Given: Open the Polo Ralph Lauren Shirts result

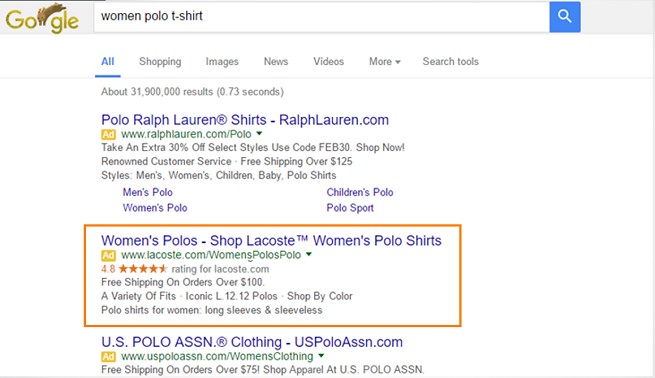Looking at the screenshot, I should point(245,120).
